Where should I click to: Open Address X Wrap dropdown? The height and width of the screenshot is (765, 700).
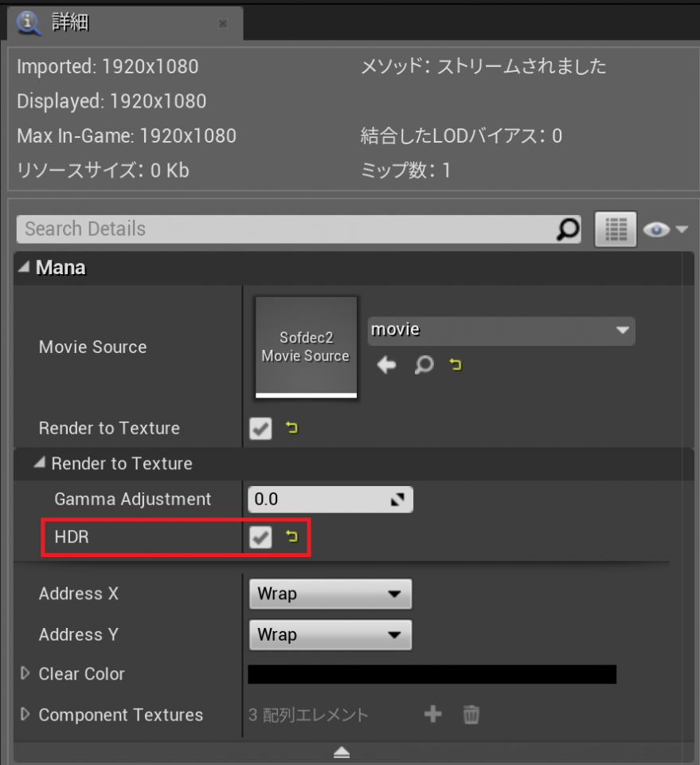coord(330,594)
